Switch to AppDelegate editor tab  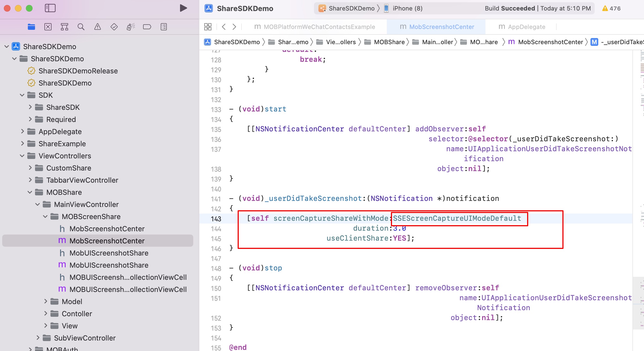click(x=522, y=27)
